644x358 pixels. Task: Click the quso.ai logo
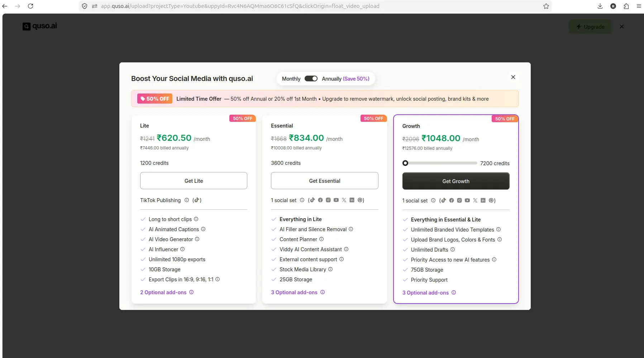point(40,26)
